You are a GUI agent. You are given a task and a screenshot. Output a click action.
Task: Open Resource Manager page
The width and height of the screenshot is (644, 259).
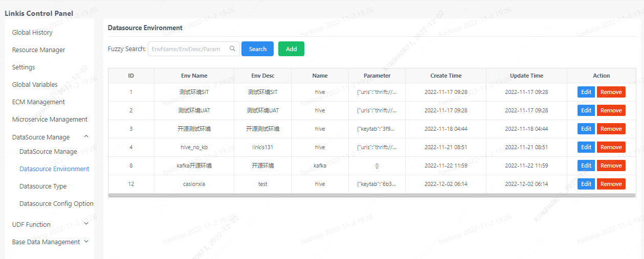(x=38, y=50)
